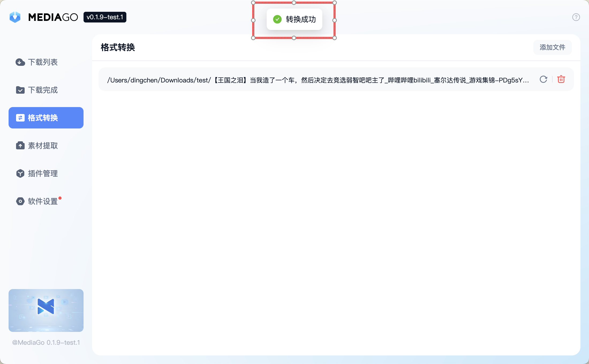Image resolution: width=589 pixels, height=364 pixels.
Task: Open 软件设置 with red dot
Action: pos(43,201)
